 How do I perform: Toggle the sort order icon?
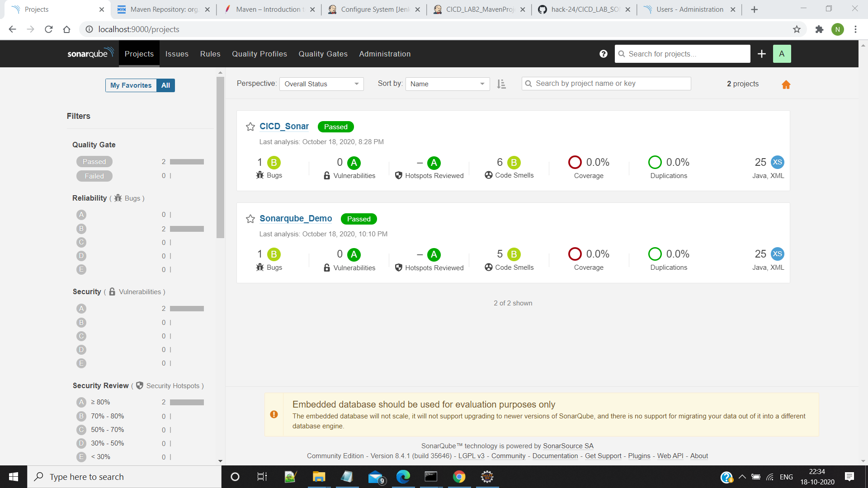coord(501,84)
